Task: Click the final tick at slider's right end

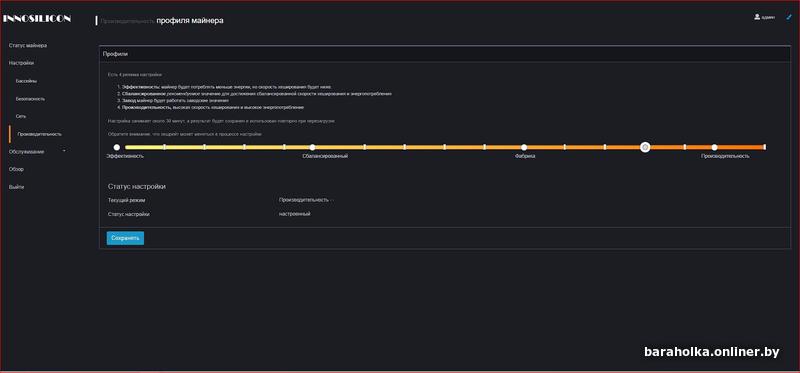Action: pyautogui.click(x=764, y=147)
